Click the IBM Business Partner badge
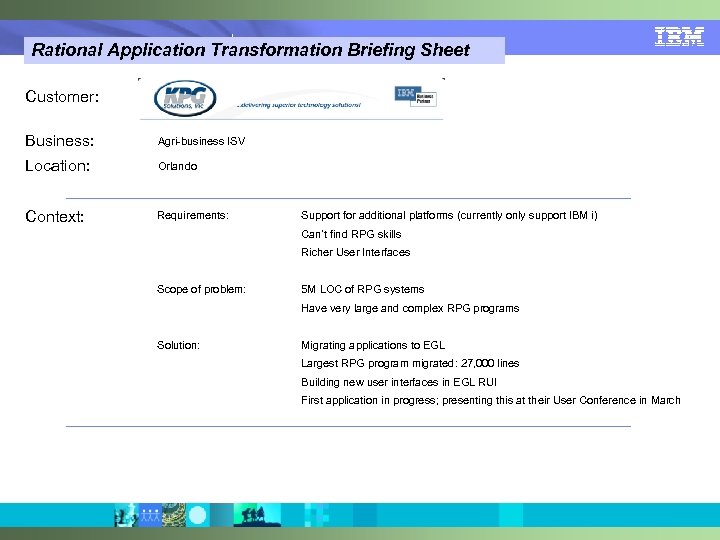 point(416,96)
